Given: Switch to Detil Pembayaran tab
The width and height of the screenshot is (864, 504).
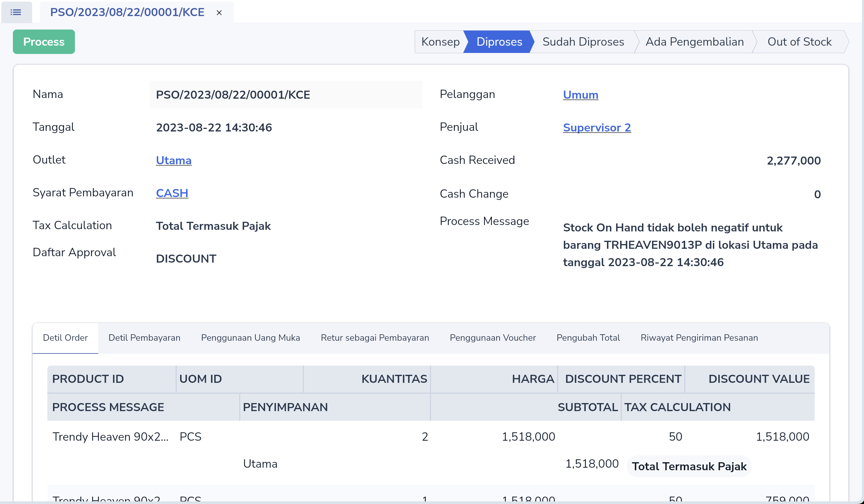Looking at the screenshot, I should 144,338.
